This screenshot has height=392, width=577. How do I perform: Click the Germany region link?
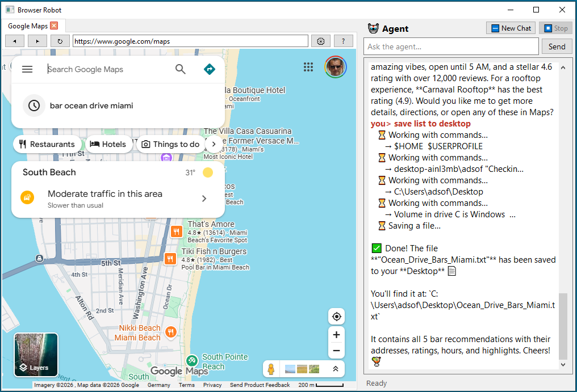(x=158, y=385)
